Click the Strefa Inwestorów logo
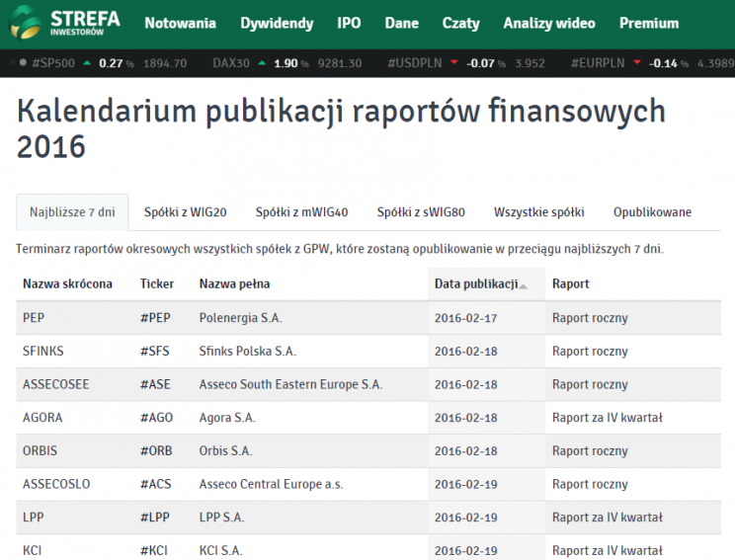735x560 pixels. click(x=64, y=23)
